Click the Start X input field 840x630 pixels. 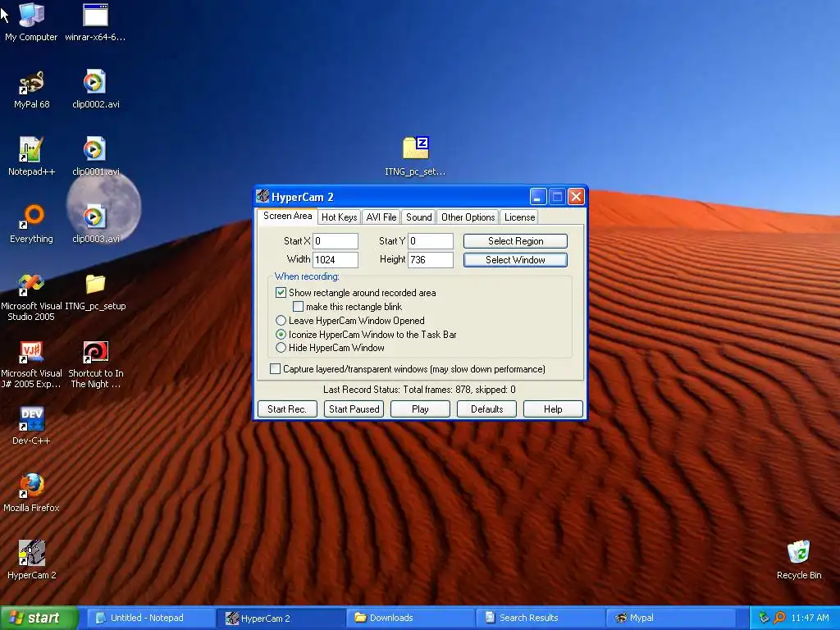336,241
